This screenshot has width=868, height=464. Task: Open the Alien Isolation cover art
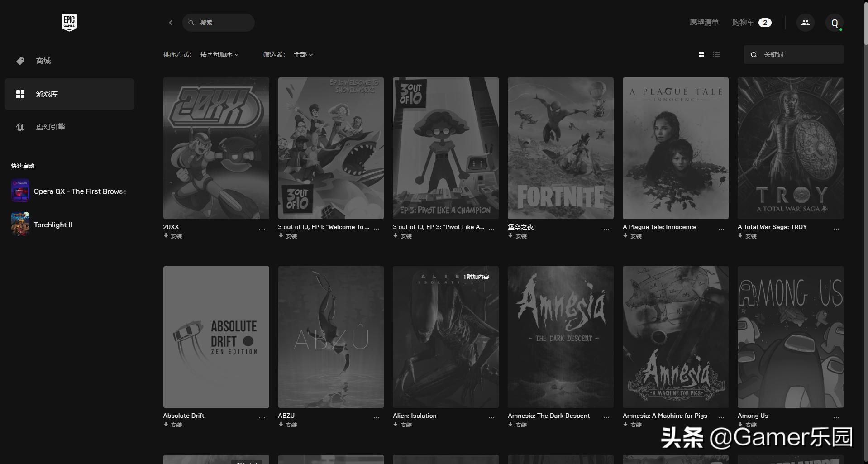point(446,337)
